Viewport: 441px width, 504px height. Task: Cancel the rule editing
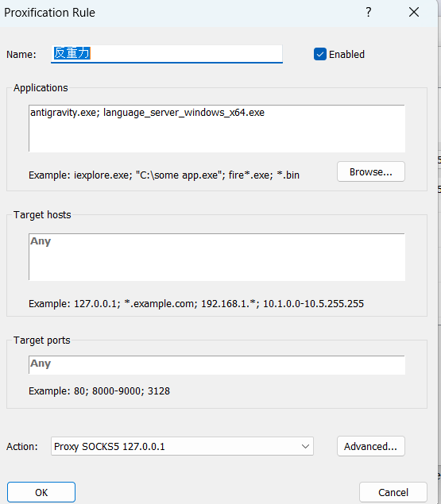click(x=393, y=492)
